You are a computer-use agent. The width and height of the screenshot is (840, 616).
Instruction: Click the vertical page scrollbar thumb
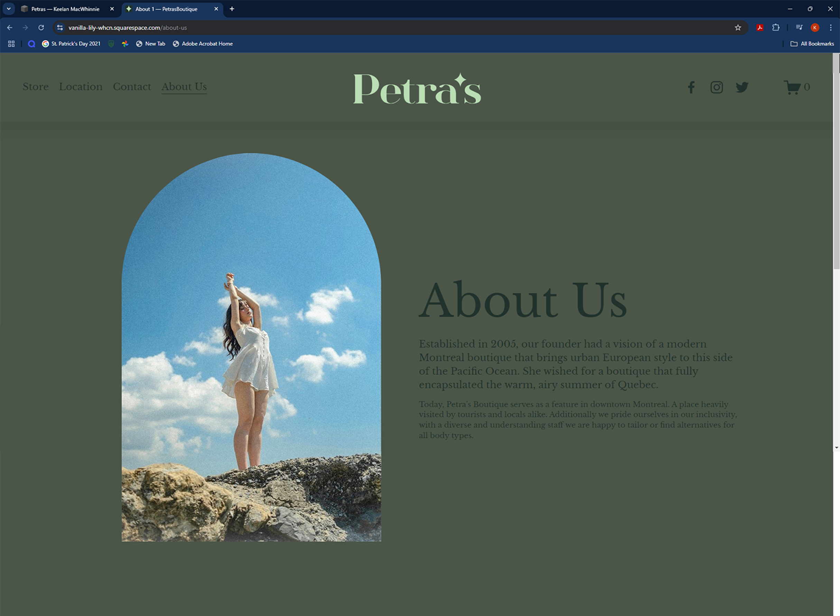(836, 168)
